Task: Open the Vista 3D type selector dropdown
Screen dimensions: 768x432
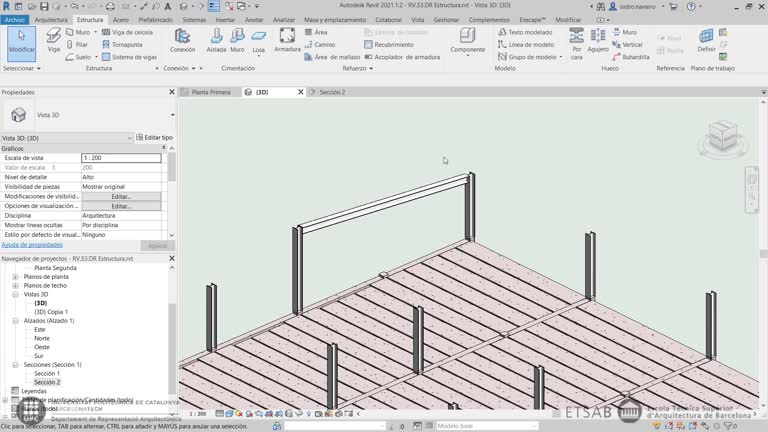Action: (171, 115)
